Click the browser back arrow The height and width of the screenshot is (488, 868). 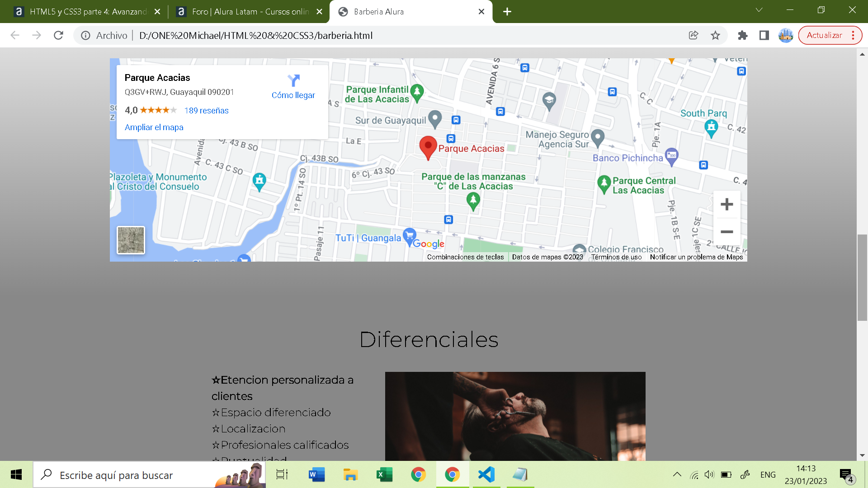pos(15,35)
